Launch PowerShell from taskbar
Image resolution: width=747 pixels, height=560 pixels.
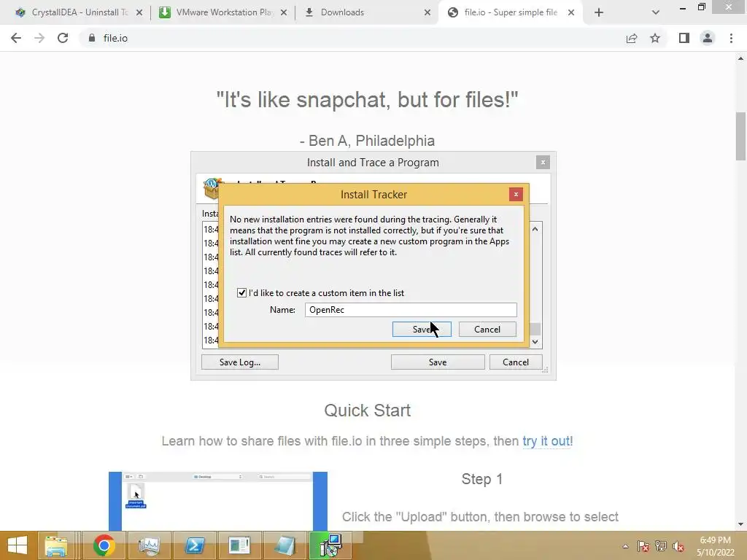(194, 545)
